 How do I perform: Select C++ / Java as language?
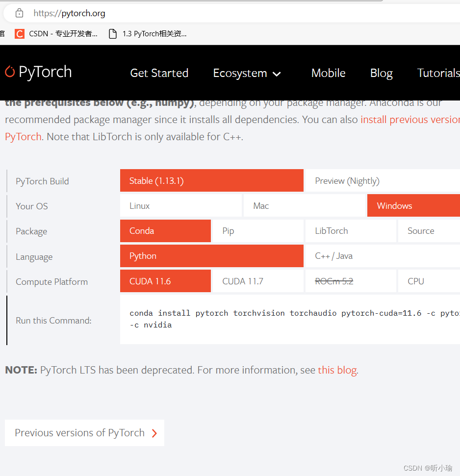click(383, 256)
